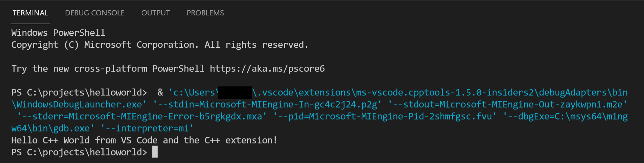The height and width of the screenshot is (163, 644).
Task: Click the last PS C:\projects\helloworld> prompt
Action: click(x=79, y=152)
